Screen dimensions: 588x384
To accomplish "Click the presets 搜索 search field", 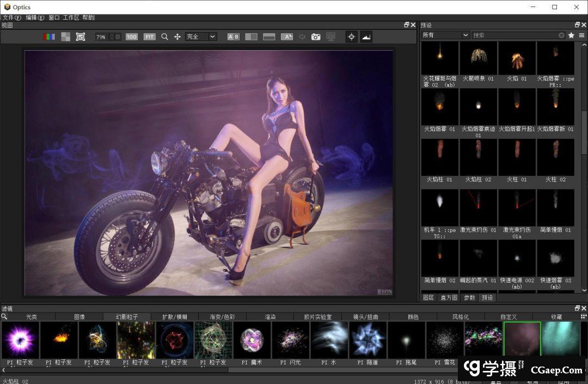I will pyautogui.click(x=514, y=35).
